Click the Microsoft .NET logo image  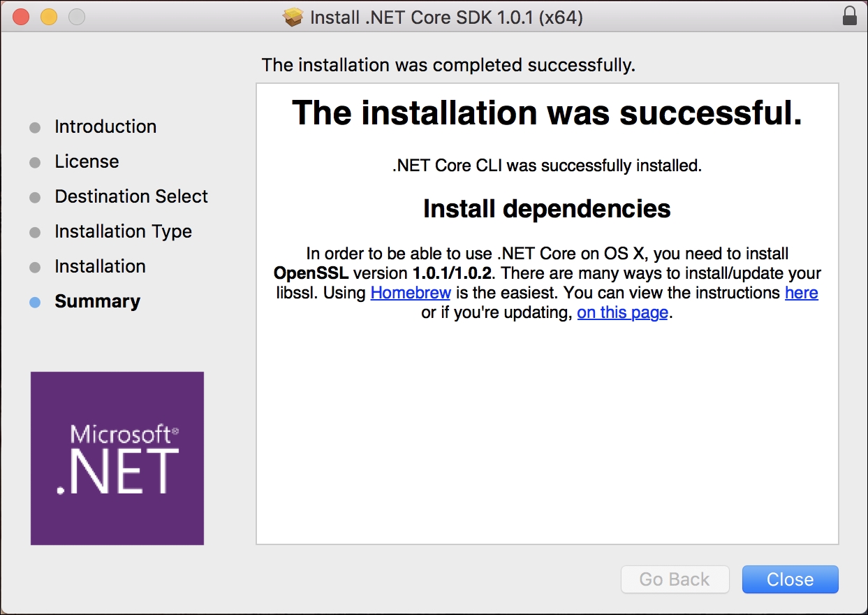pyautogui.click(x=117, y=458)
